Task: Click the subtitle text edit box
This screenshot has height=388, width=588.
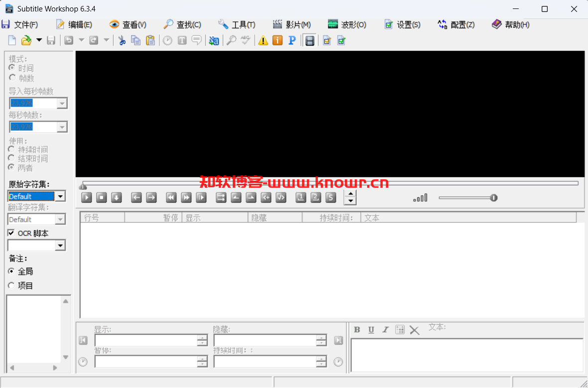Action: [467, 355]
